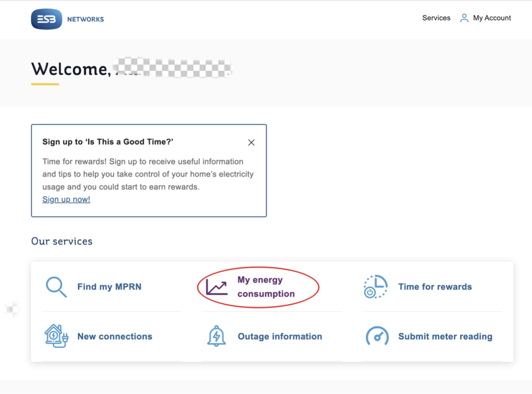Viewport: 532px width, 394px height.
Task: Select the energy consumption line chart icon
Action: point(217,287)
